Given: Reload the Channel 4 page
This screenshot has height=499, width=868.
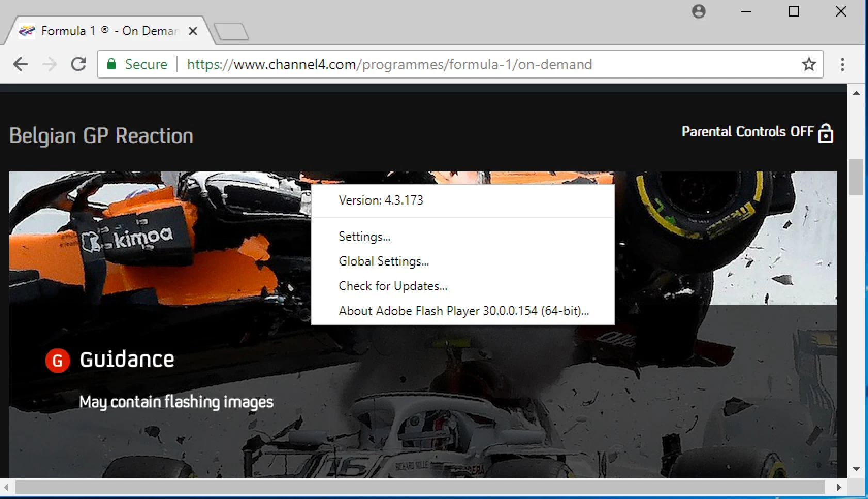Looking at the screenshot, I should click(x=78, y=65).
